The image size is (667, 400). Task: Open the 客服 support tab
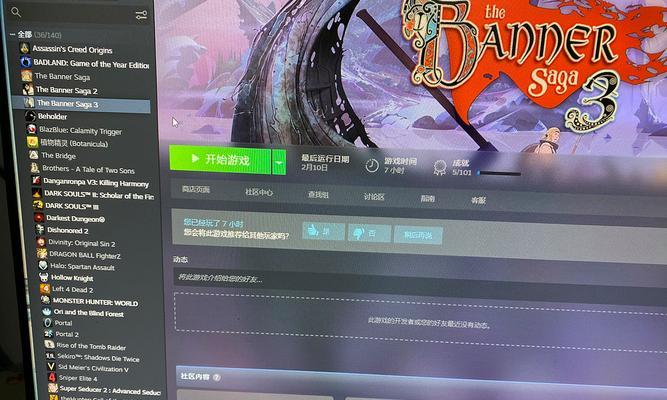click(478, 200)
